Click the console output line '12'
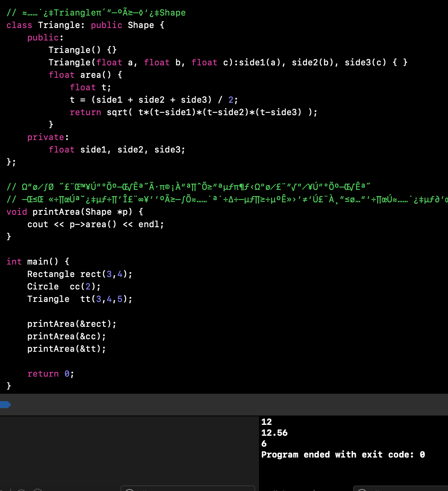 point(266,422)
